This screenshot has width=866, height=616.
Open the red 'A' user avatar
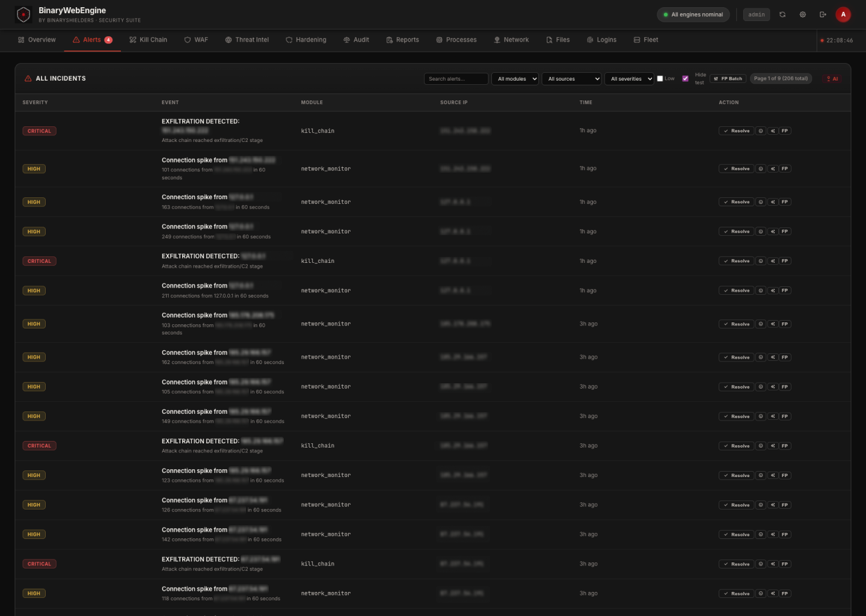843,14
